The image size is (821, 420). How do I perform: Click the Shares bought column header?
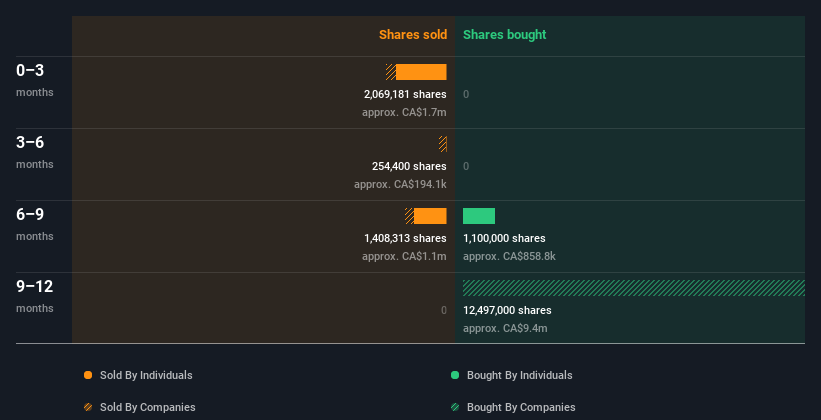[x=504, y=35]
